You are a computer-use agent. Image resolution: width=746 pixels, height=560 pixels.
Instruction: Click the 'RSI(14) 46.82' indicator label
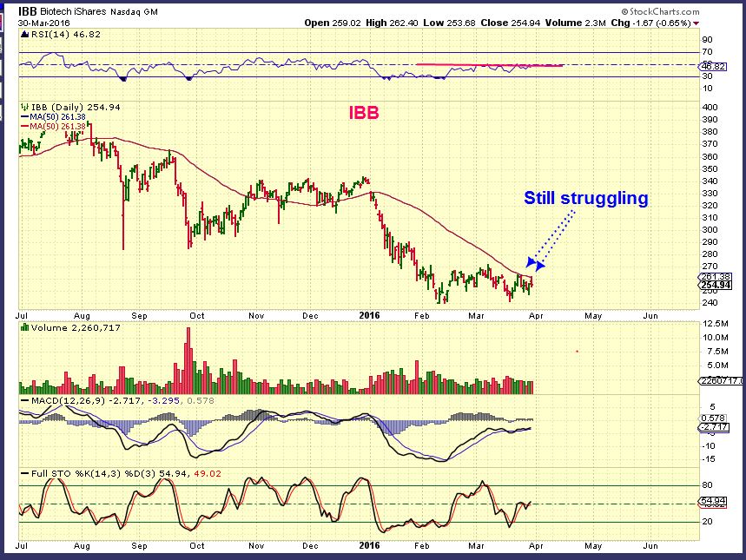click(66, 34)
